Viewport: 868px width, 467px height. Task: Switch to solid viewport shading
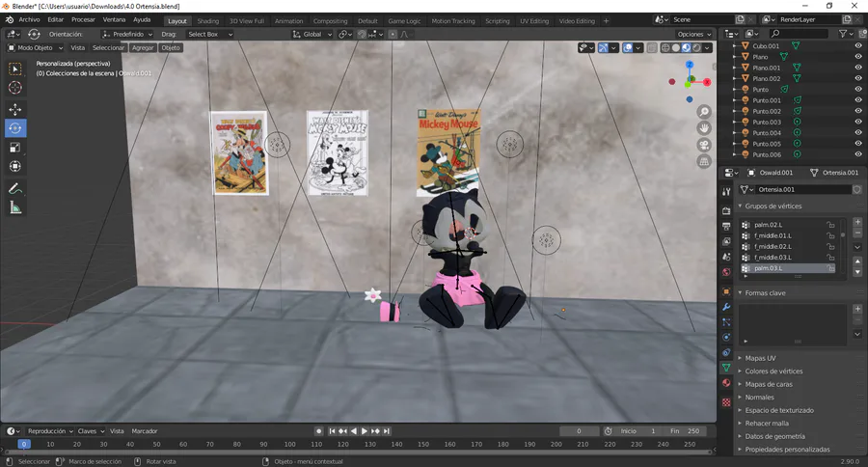click(x=675, y=48)
